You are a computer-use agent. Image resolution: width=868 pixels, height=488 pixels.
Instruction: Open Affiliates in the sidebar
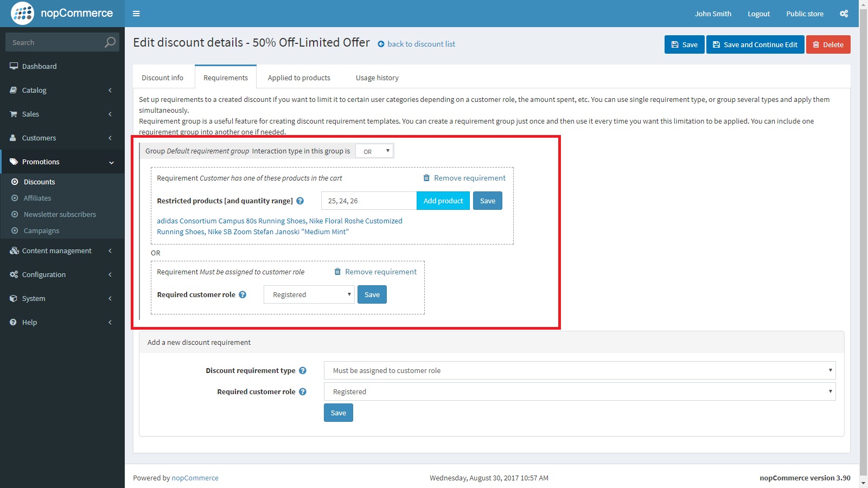tap(37, 198)
